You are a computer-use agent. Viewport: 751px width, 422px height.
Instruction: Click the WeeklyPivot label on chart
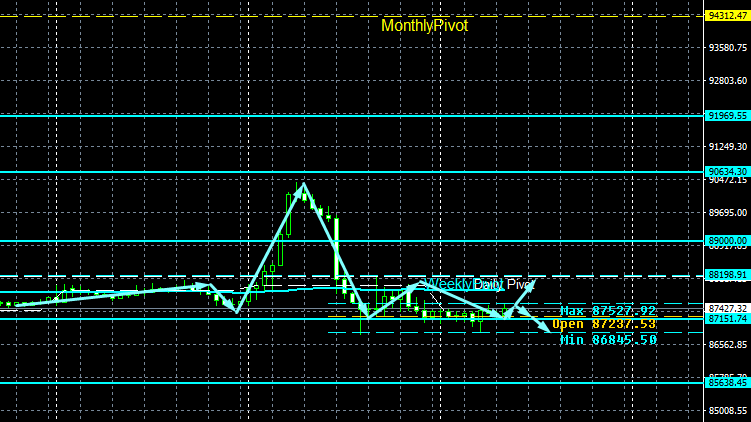[464, 284]
